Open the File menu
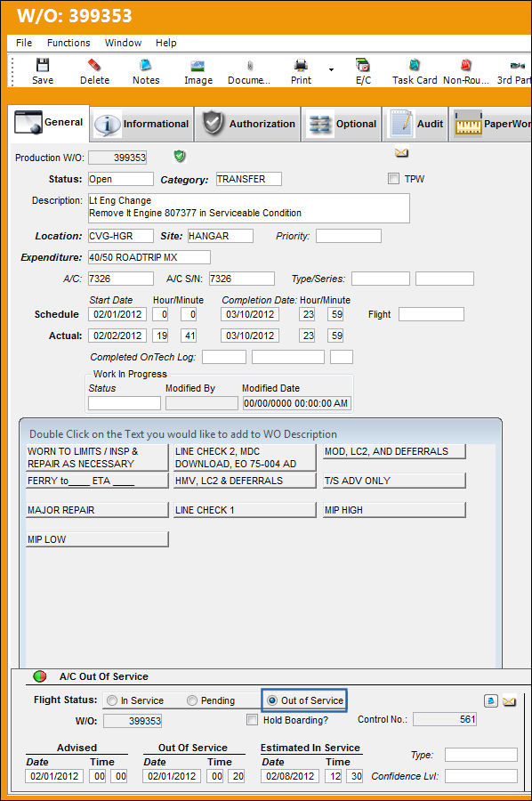The height and width of the screenshot is (801, 532). (24, 43)
